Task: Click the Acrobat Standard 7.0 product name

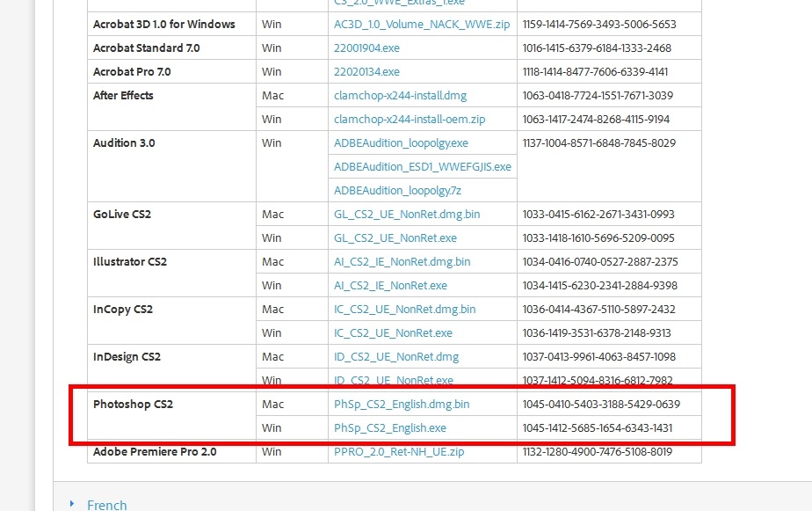Action: [x=147, y=48]
